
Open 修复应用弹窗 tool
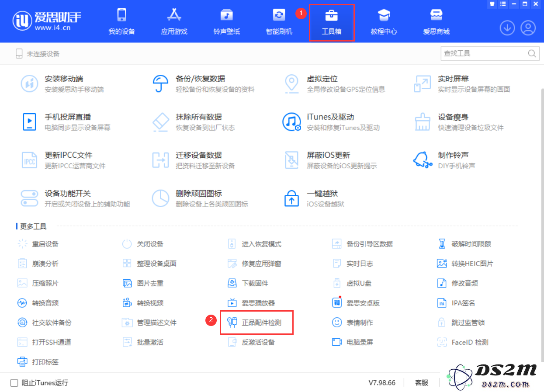[x=255, y=264]
